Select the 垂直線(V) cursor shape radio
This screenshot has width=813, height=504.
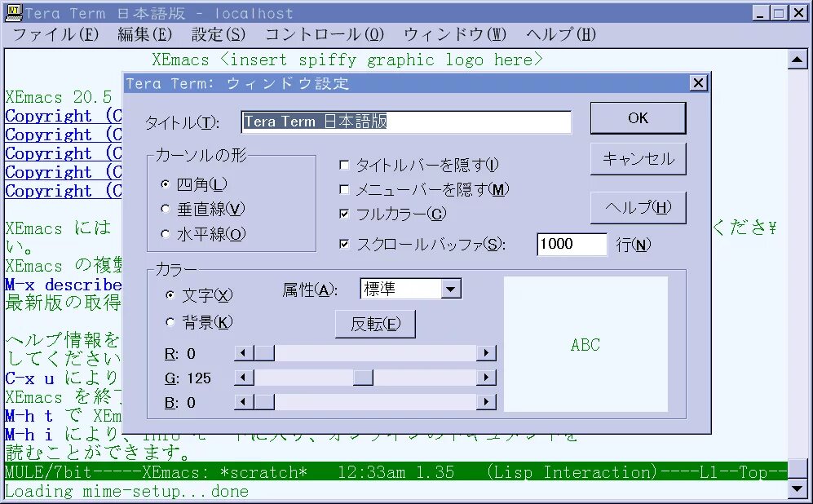coord(203,209)
